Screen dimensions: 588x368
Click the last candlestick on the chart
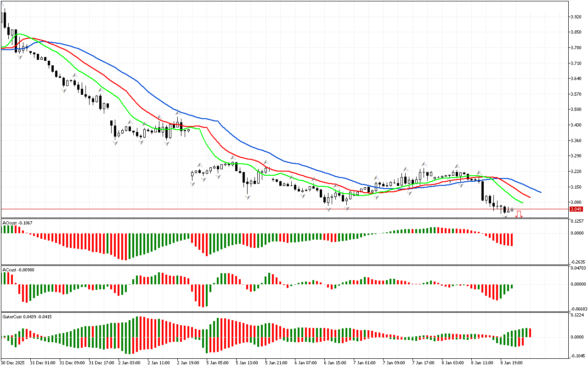point(511,210)
